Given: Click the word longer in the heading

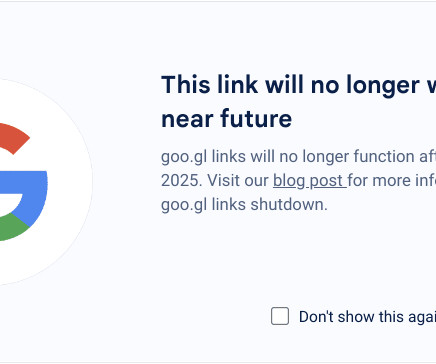Looking at the screenshot, I should click(382, 86).
